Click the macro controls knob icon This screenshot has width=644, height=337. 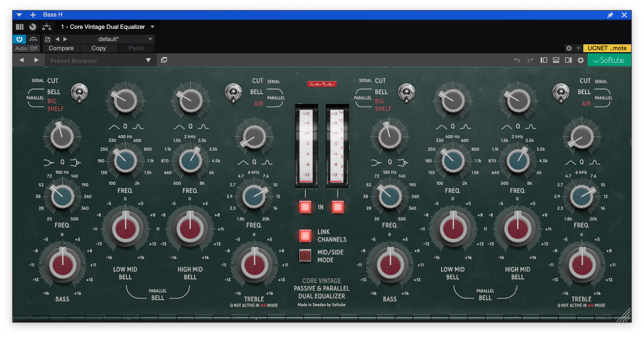[x=33, y=27]
